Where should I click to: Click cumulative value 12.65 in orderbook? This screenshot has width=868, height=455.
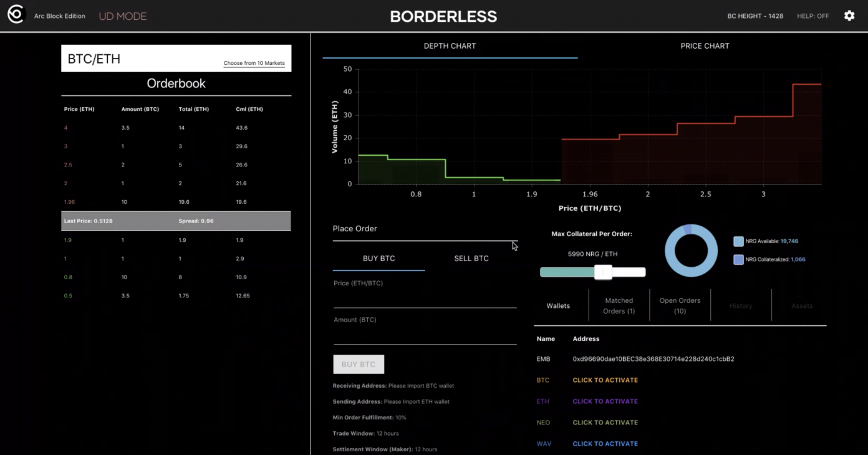(243, 295)
